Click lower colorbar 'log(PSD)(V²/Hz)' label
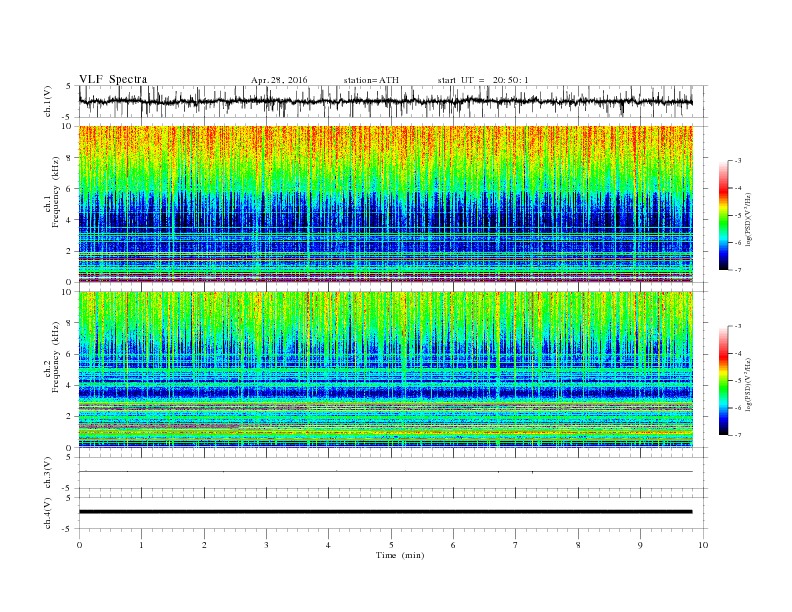 click(x=749, y=384)
